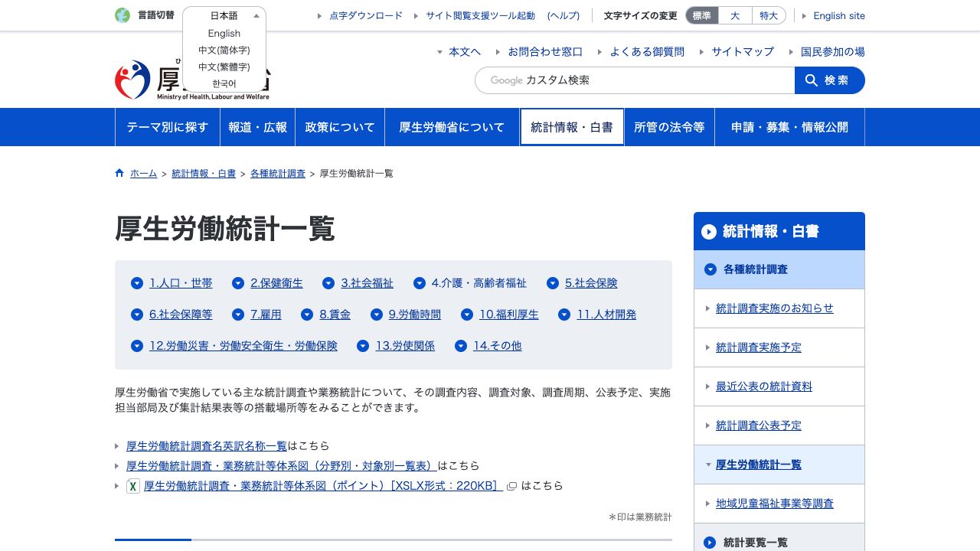This screenshot has height=551, width=980.
Task: Open 統計調査公表予定 in the sidebar
Action: pyautogui.click(x=758, y=425)
